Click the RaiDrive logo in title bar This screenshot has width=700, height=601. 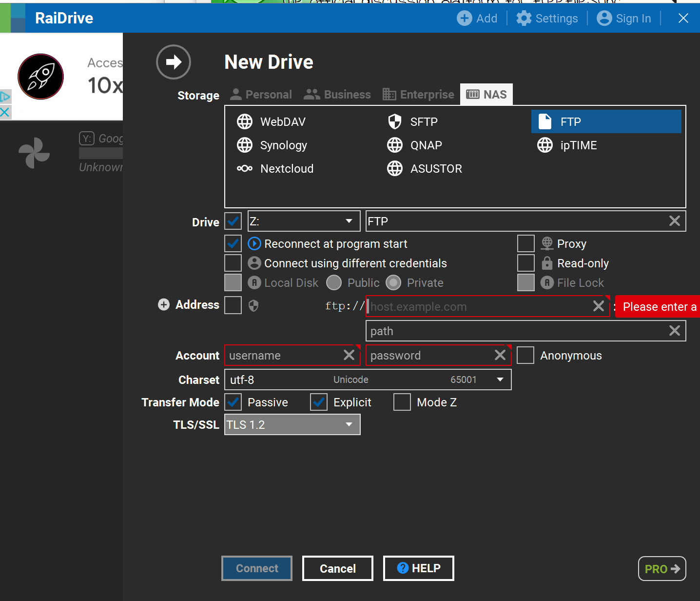pyautogui.click(x=13, y=18)
